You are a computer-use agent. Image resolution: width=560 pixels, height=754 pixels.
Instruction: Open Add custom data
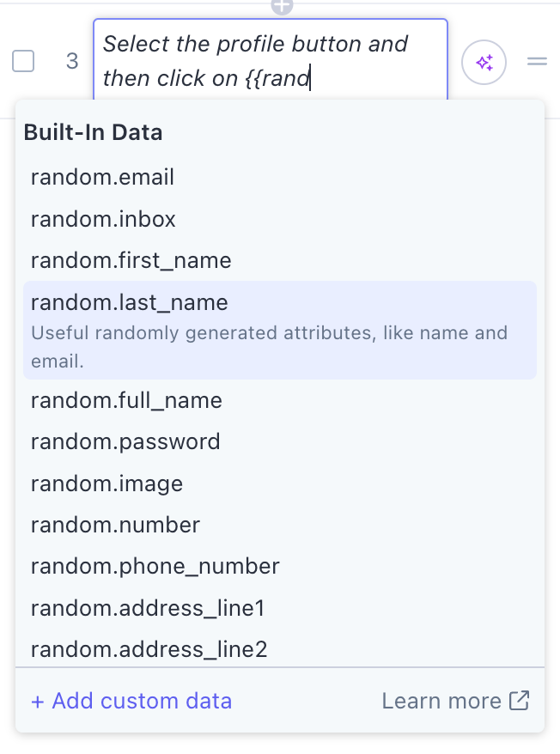click(131, 701)
